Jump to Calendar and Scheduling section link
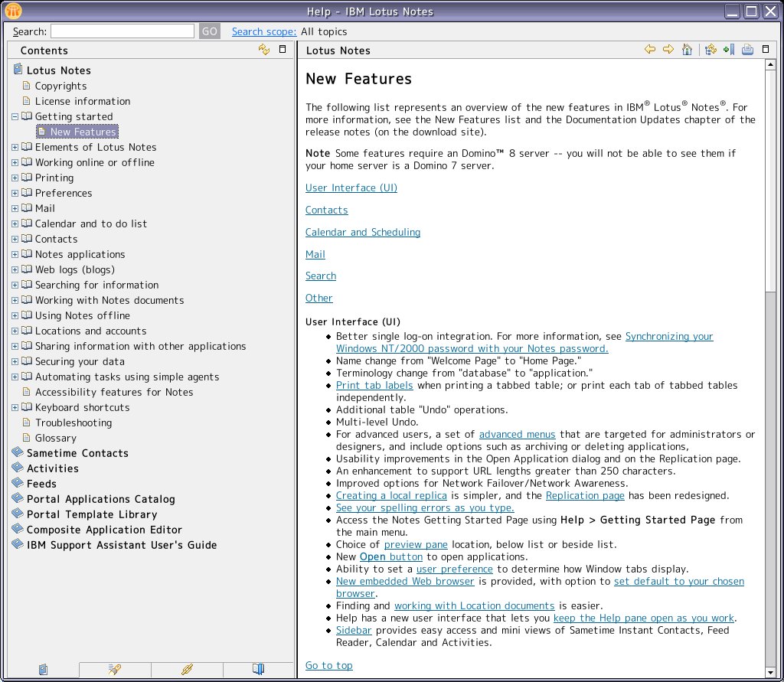 [x=363, y=232]
